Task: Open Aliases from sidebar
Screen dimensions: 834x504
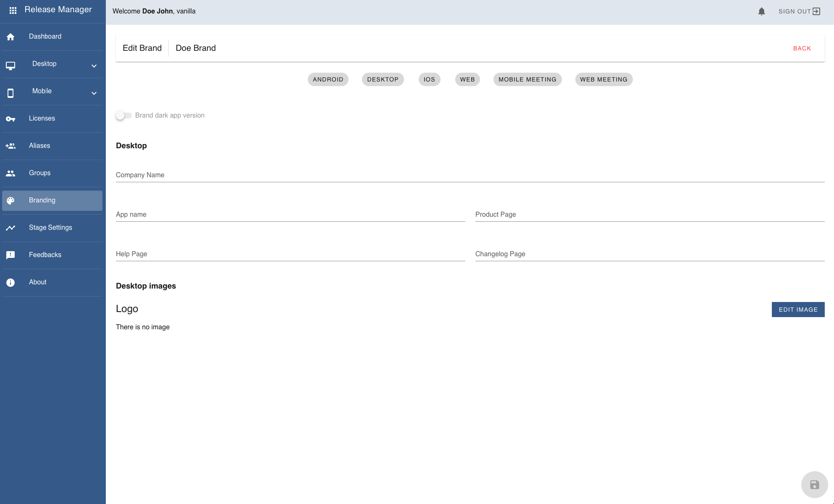Action: 52,146
